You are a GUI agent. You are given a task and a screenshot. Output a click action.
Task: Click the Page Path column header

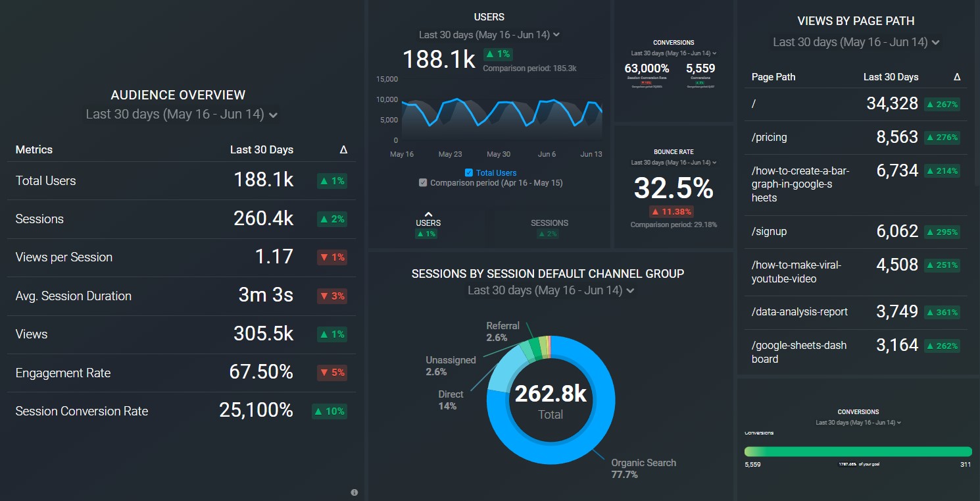773,77
